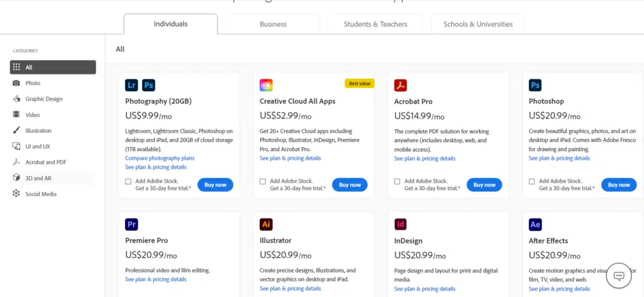The image size is (644, 297).
Task: Click the Lightroom icon in Photography card
Action: click(x=132, y=85)
